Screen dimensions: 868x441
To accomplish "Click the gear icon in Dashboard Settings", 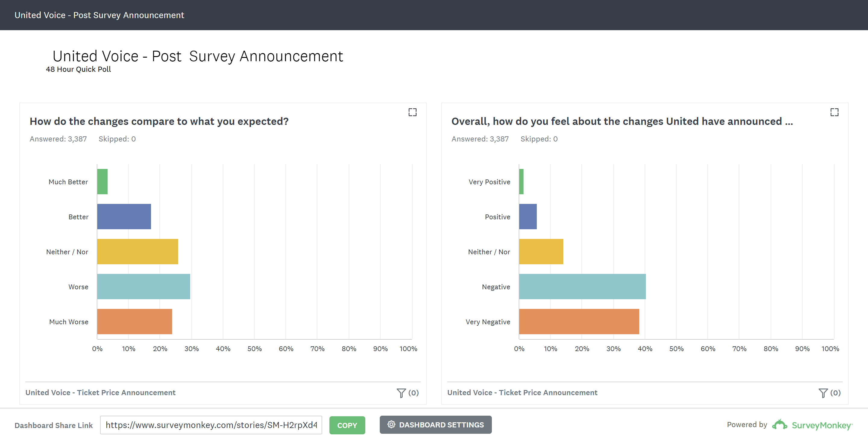I will coord(391,424).
